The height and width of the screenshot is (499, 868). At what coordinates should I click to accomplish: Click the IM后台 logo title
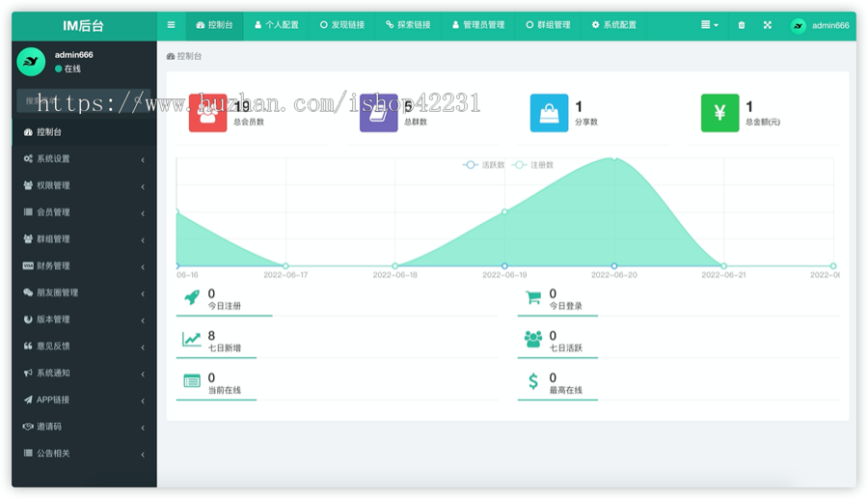pyautogui.click(x=83, y=25)
